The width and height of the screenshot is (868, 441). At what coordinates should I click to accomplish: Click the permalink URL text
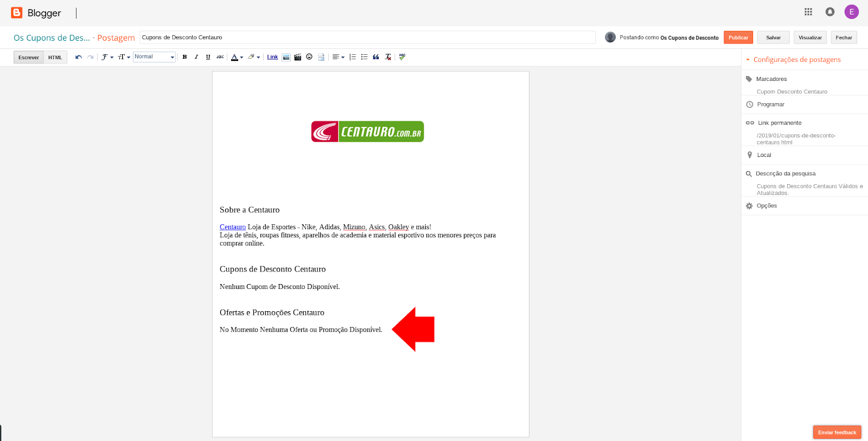pyautogui.click(x=796, y=139)
